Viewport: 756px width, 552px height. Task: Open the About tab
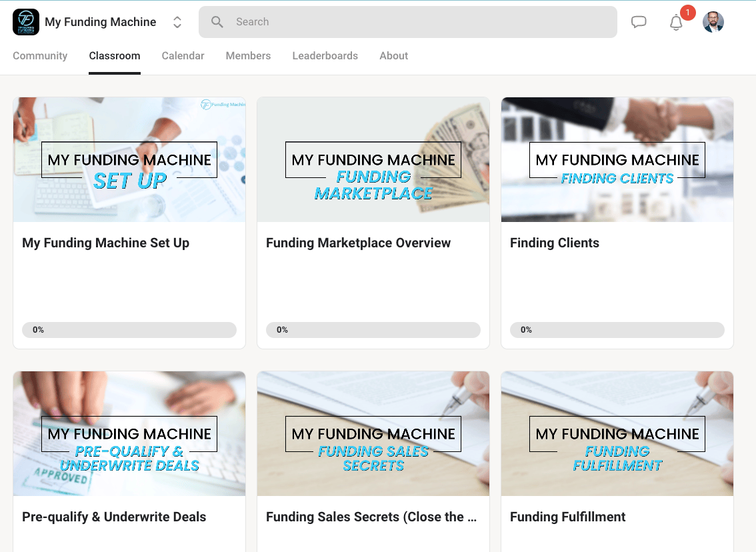click(393, 55)
